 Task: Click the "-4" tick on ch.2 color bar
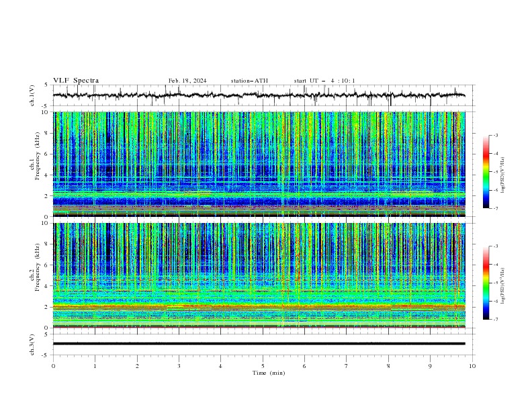point(496,265)
